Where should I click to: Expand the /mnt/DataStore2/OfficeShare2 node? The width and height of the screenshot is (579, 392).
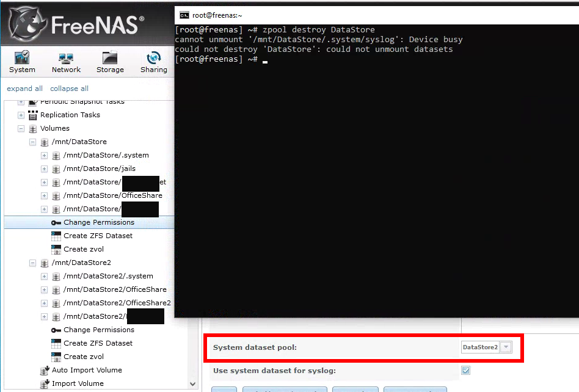coord(44,303)
